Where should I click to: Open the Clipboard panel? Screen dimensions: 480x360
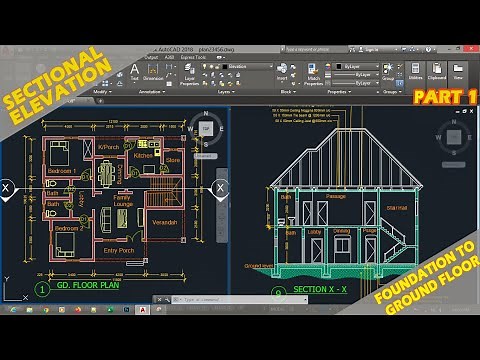pos(437,71)
